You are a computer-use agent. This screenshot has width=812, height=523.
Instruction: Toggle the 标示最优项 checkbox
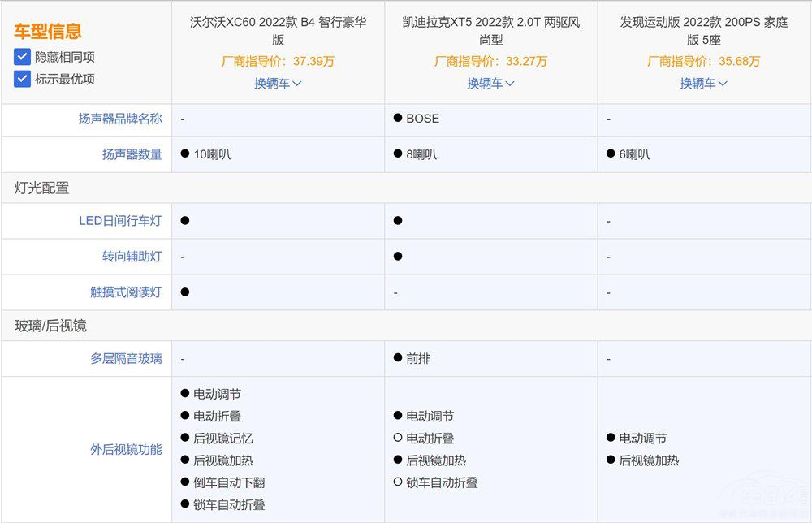tap(22, 79)
